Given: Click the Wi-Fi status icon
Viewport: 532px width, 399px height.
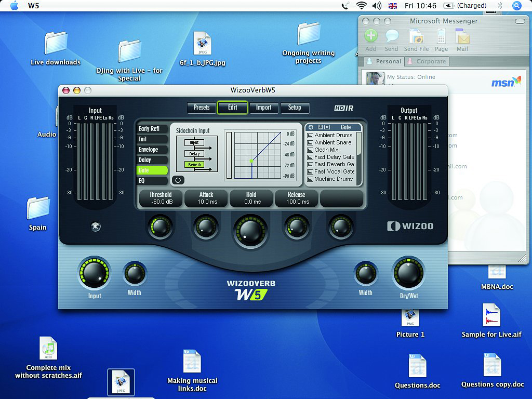Looking at the screenshot, I should pyautogui.click(x=362, y=6).
